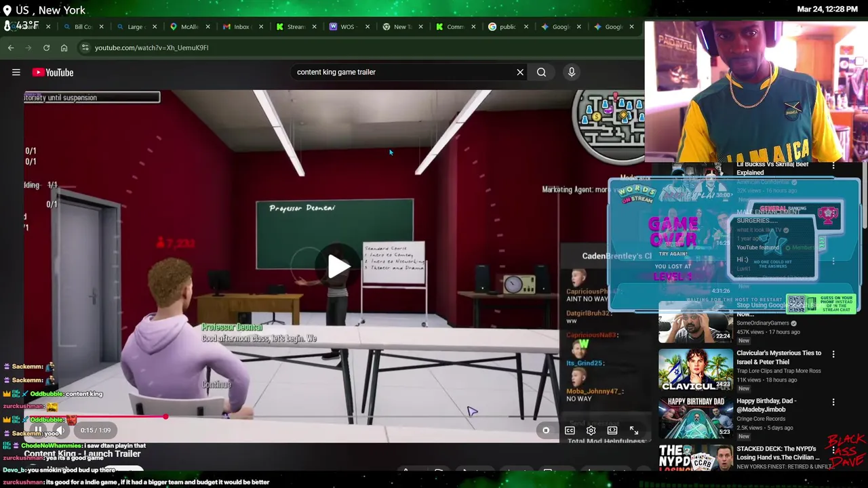View site information icon beside the URL
Viewport: 868px width, 488px height.
pyautogui.click(x=85, y=47)
